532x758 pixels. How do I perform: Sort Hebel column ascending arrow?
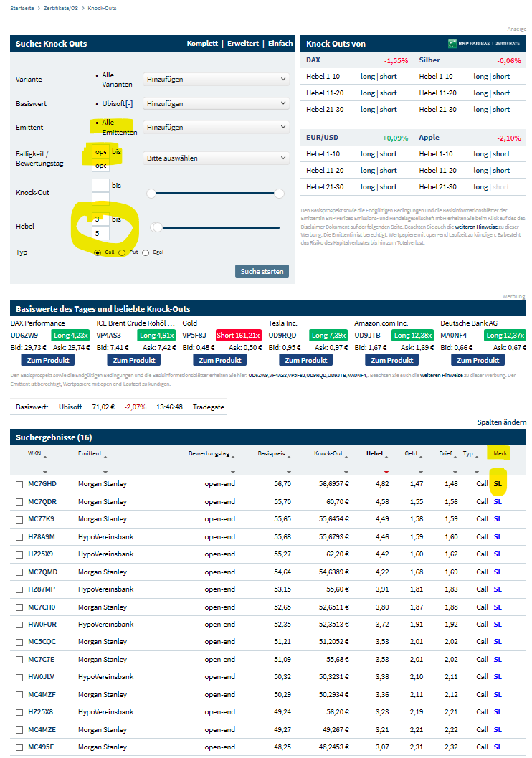(x=386, y=457)
